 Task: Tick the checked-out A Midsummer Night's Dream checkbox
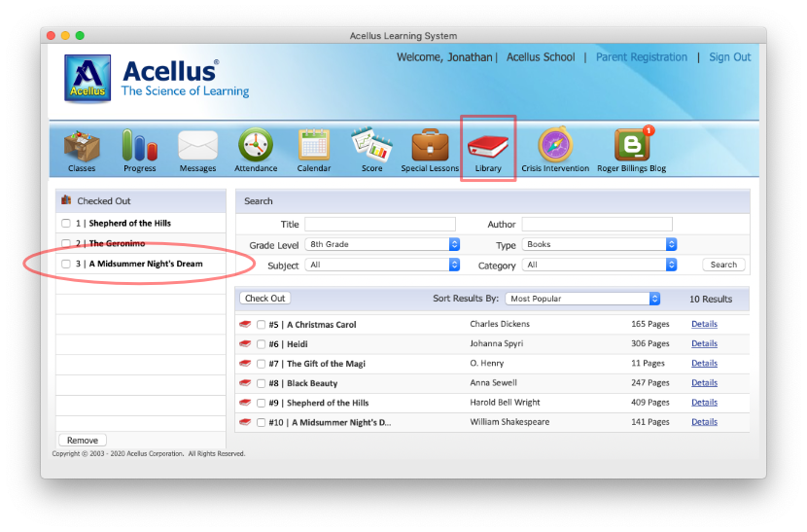66,264
